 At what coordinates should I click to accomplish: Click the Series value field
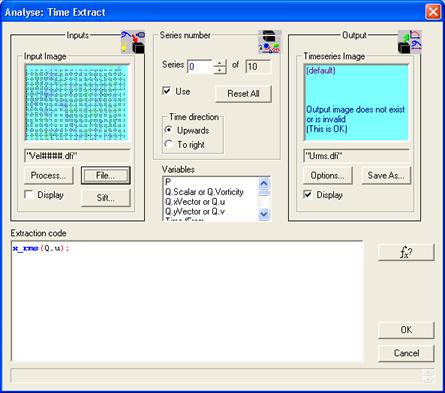[200, 67]
